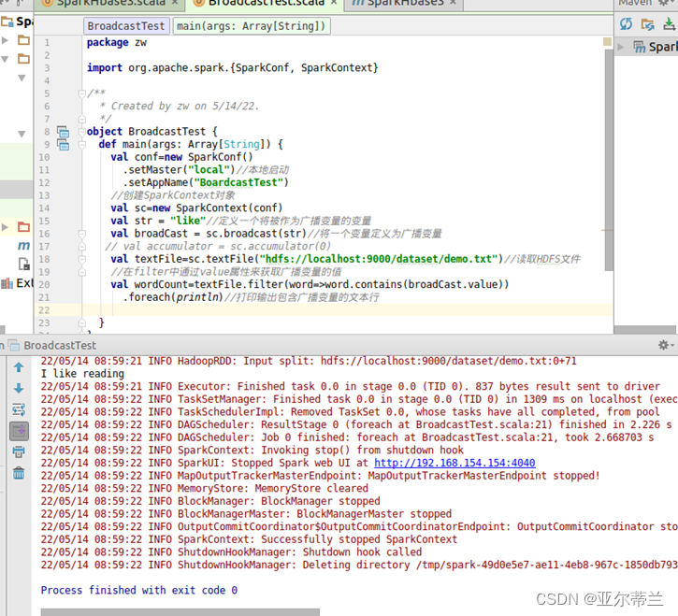Select the BroadcastTest tab in Run panel
The width and height of the screenshot is (678, 616).
(x=59, y=346)
